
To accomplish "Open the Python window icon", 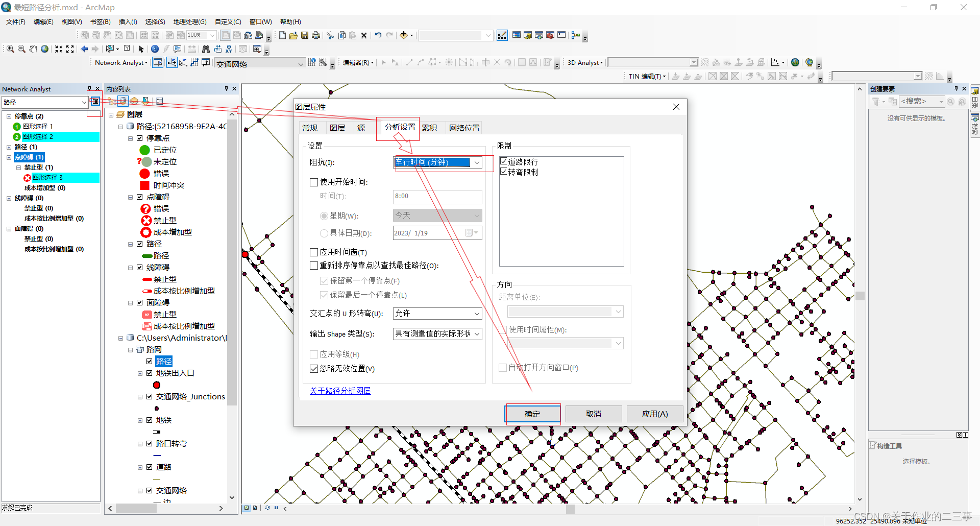I will click(561, 35).
